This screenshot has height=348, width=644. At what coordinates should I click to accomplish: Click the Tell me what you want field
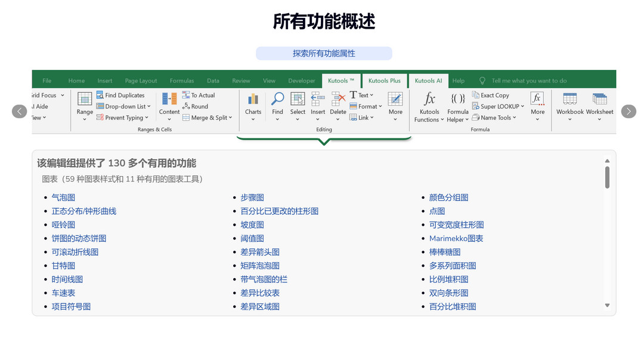click(x=529, y=81)
